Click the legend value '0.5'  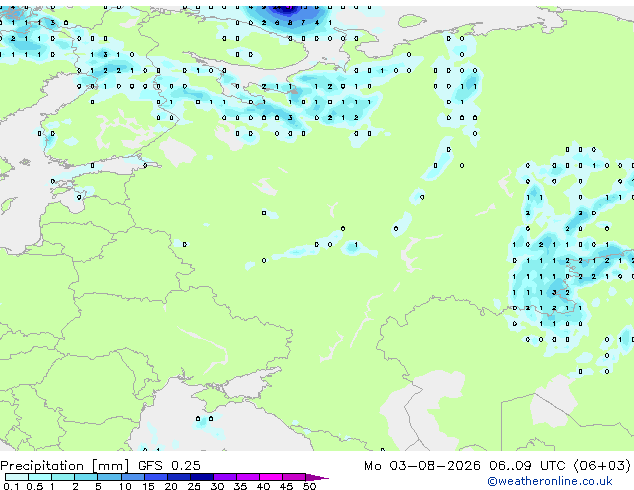pyautogui.click(x=34, y=486)
